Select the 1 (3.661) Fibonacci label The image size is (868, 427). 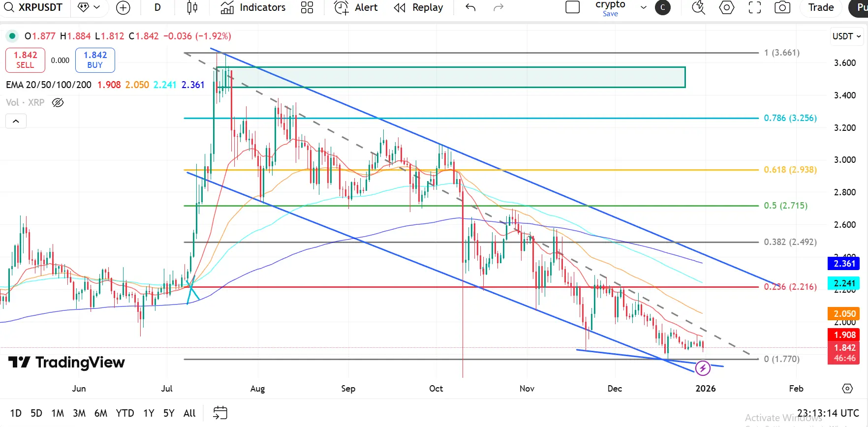782,53
